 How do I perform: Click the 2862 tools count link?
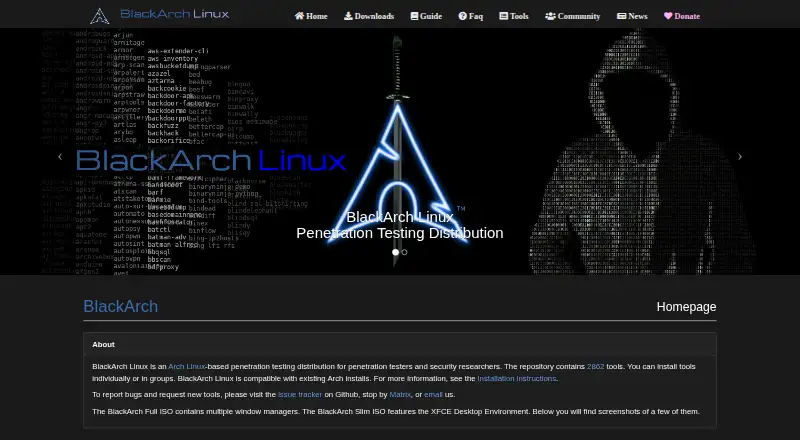595,366
